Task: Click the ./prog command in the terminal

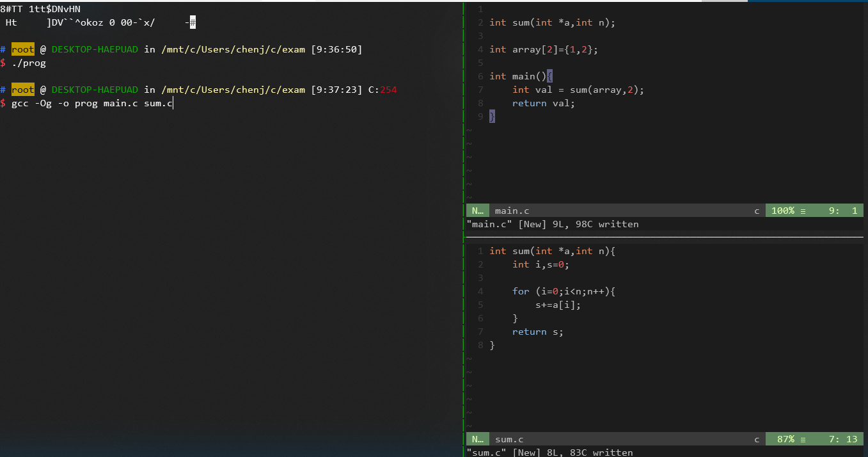Action: click(29, 63)
